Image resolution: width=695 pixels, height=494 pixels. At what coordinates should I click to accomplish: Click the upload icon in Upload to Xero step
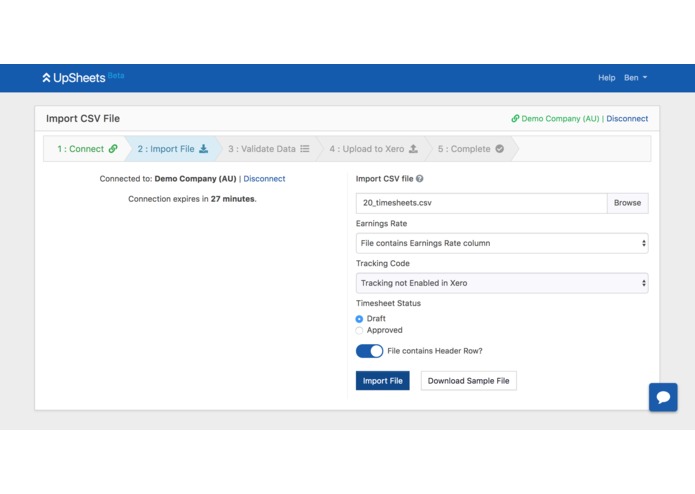(x=413, y=149)
